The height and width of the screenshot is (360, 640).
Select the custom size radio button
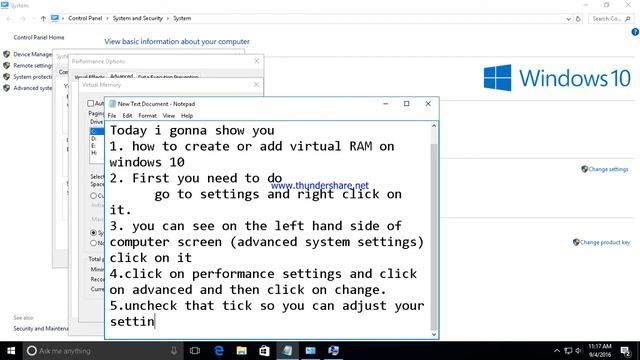[93, 196]
